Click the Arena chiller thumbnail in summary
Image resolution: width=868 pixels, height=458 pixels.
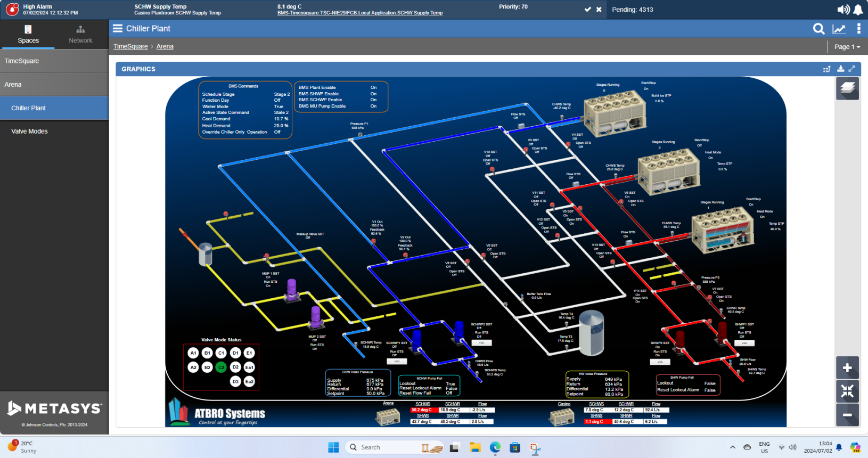coord(388,417)
